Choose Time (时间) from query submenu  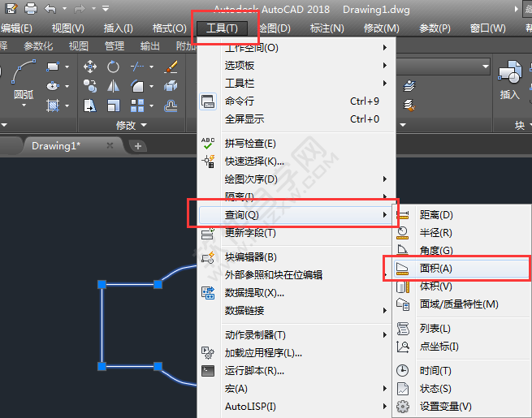462,371
